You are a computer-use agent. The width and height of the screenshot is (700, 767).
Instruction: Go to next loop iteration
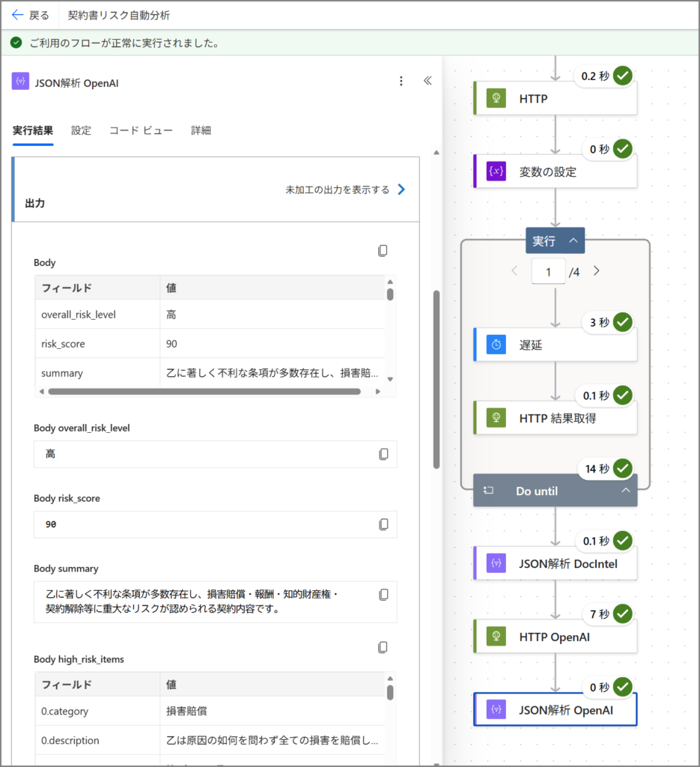pyautogui.click(x=596, y=271)
